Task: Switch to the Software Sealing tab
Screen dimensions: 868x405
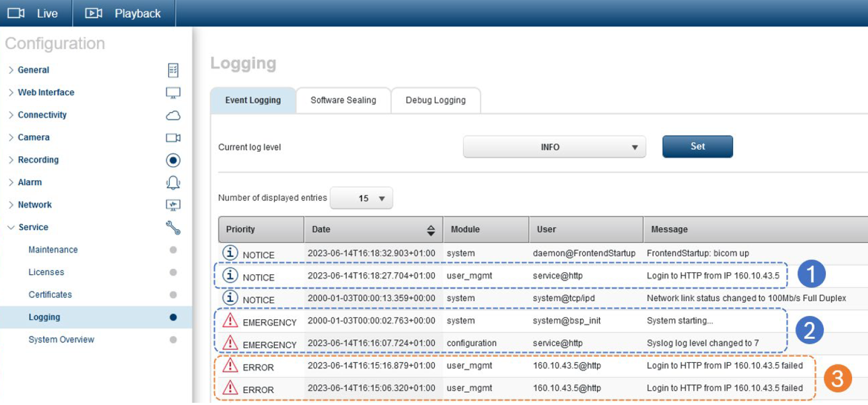Action: tap(343, 101)
